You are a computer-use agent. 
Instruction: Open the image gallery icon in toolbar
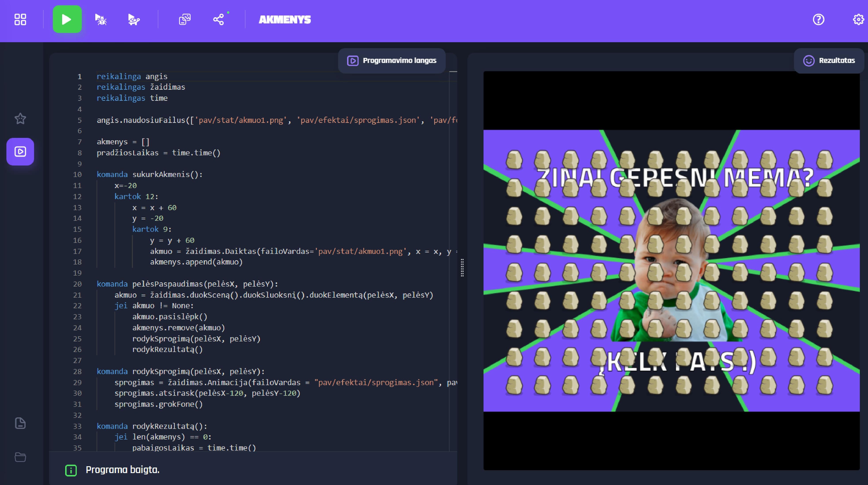185,19
